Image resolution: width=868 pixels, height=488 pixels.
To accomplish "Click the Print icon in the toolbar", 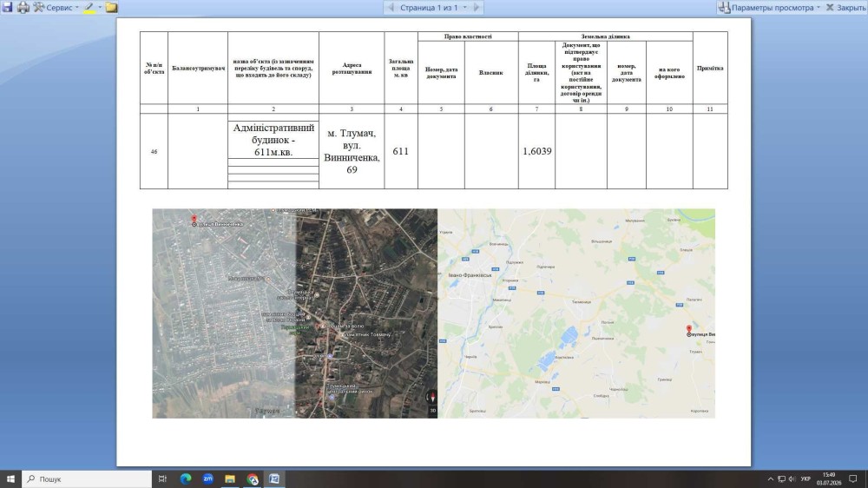I will [23, 7].
